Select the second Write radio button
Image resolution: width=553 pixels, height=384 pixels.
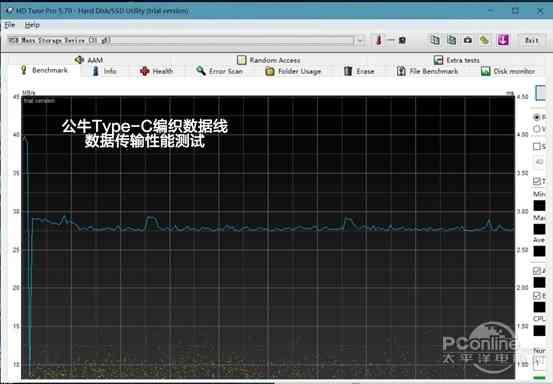point(537,129)
